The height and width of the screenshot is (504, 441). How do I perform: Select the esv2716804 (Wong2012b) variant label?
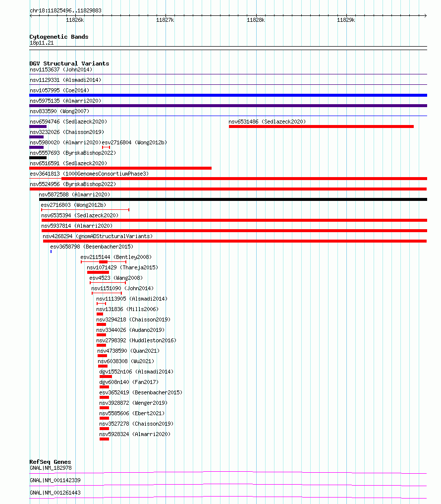(x=134, y=142)
